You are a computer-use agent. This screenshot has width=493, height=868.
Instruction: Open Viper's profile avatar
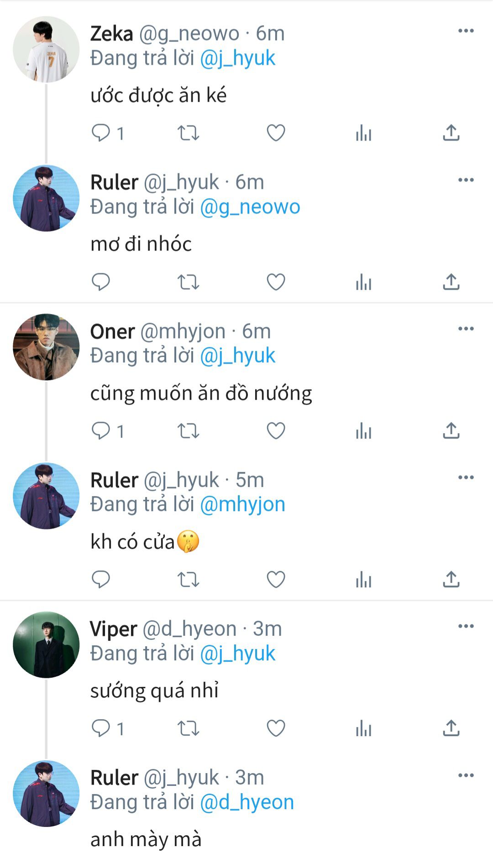coord(46,644)
